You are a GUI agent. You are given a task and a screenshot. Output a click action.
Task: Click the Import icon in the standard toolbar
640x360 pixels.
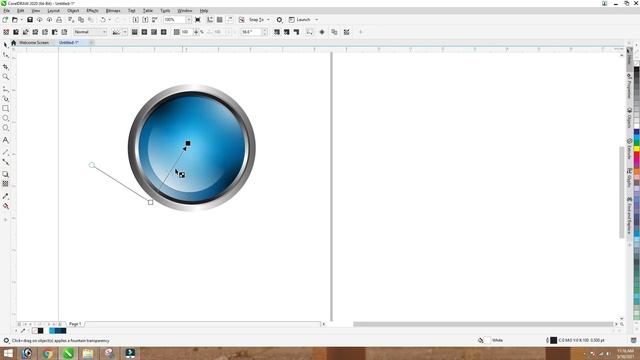[136, 20]
